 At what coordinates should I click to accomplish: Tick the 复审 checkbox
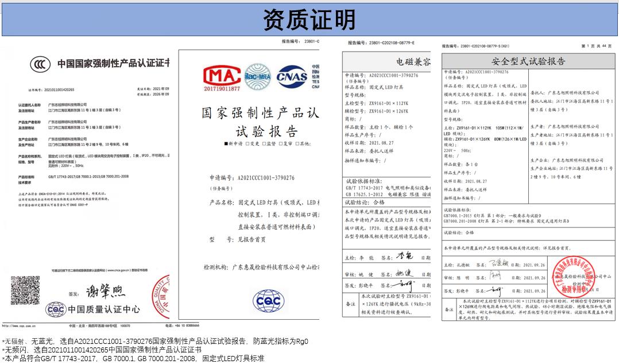tap(281, 144)
